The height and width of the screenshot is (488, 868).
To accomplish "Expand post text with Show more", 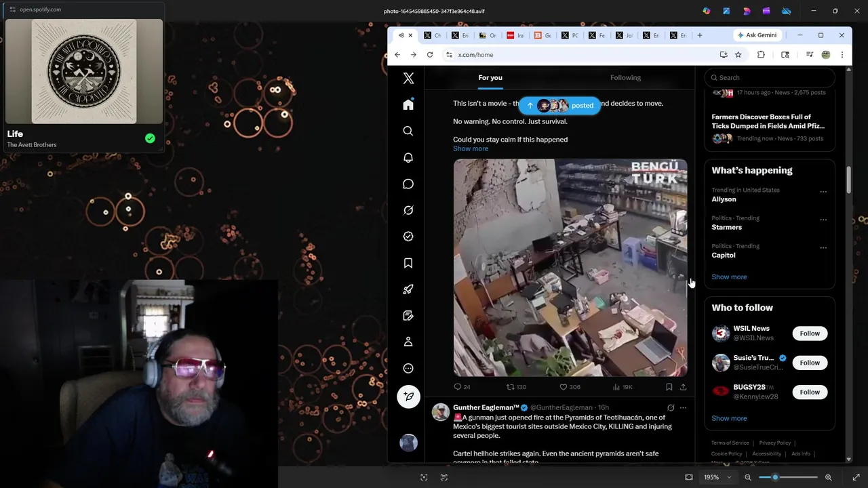I will point(471,148).
